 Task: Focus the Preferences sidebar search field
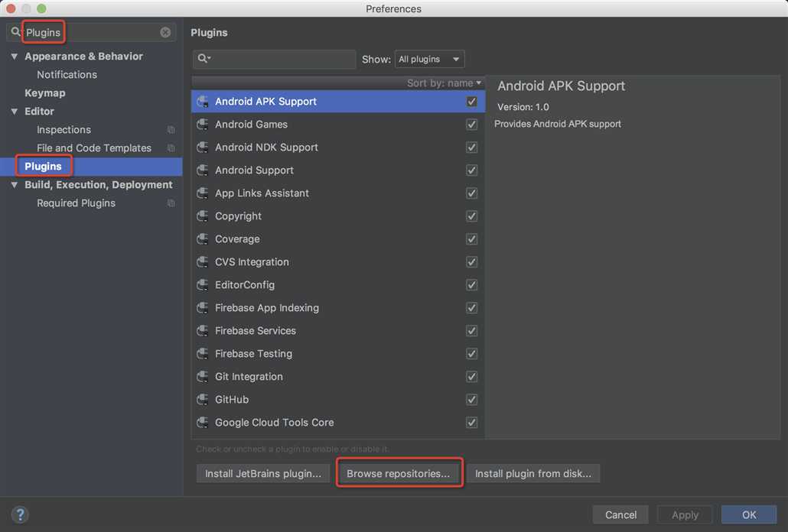click(x=92, y=32)
